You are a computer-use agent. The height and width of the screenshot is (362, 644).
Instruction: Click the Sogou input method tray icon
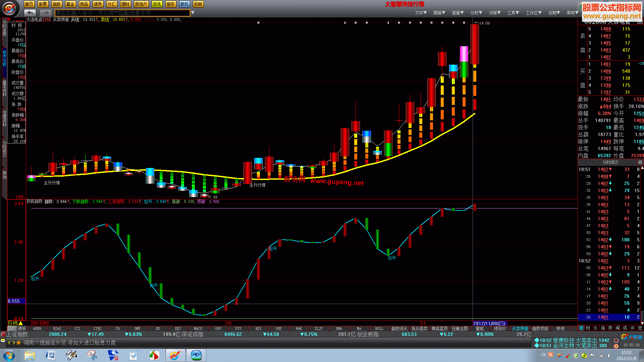pos(550,355)
